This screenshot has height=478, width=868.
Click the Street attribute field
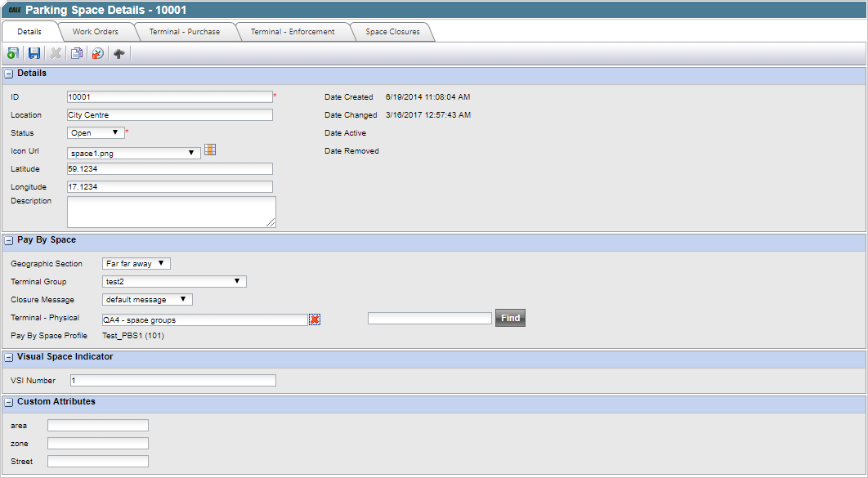point(98,462)
